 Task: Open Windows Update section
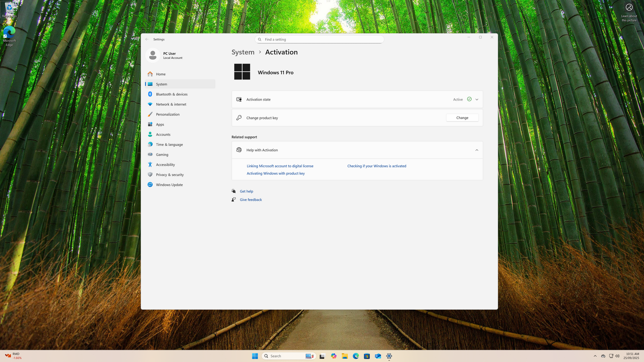[169, 185]
